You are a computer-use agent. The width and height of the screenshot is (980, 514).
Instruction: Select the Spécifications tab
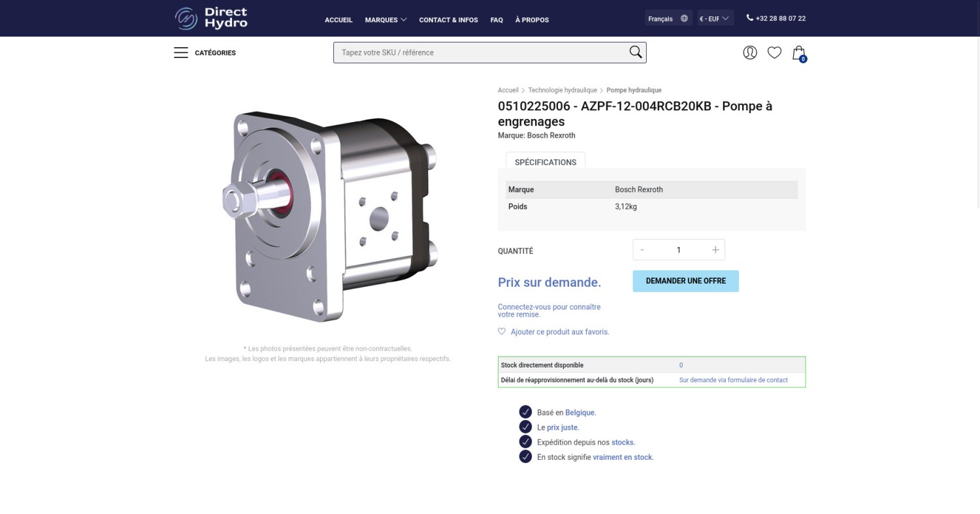coord(546,161)
